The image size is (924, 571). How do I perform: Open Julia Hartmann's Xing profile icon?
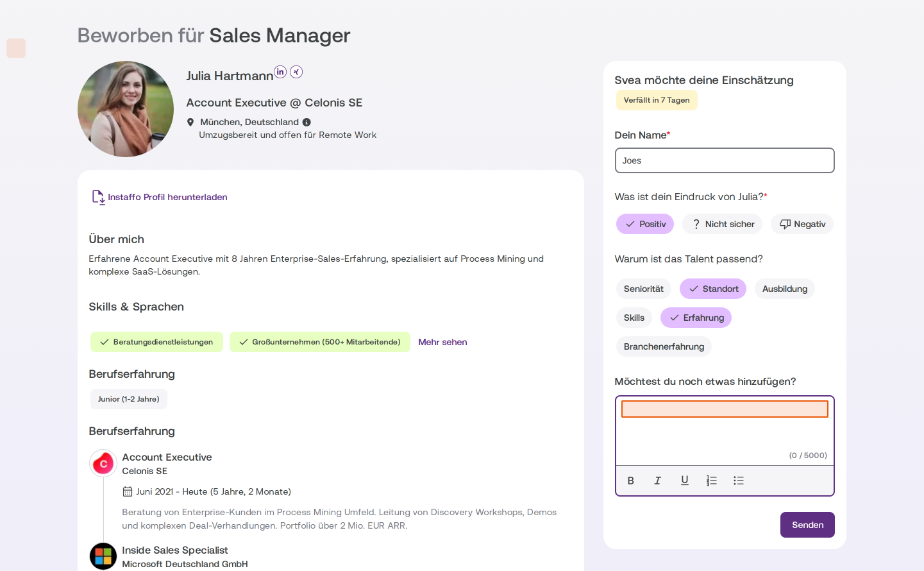pos(296,72)
